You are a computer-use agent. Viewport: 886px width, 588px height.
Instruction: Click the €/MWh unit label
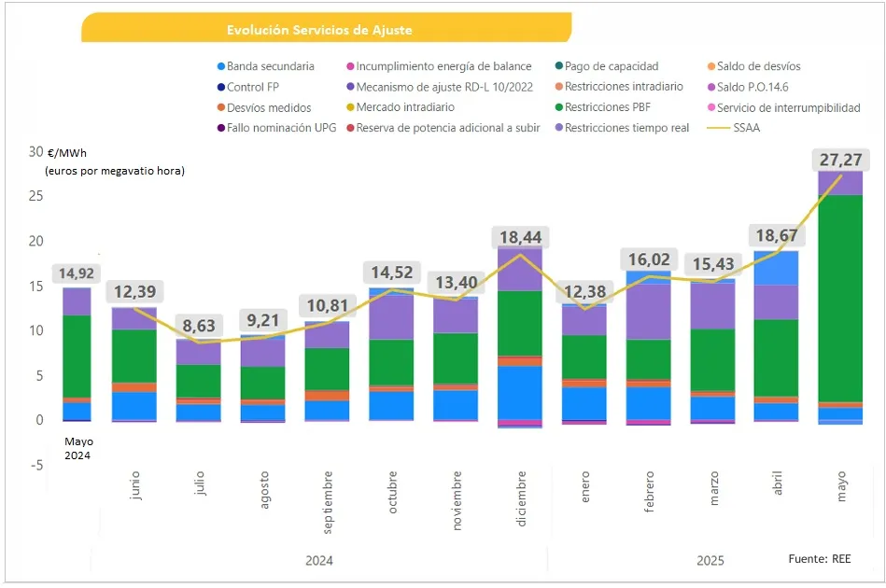pyautogui.click(x=67, y=153)
